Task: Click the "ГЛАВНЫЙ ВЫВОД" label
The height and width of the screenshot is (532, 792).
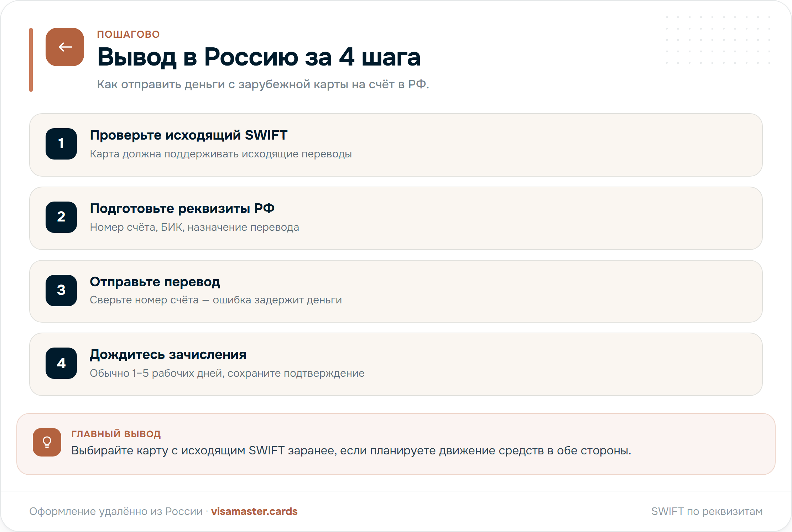Action: [116, 434]
